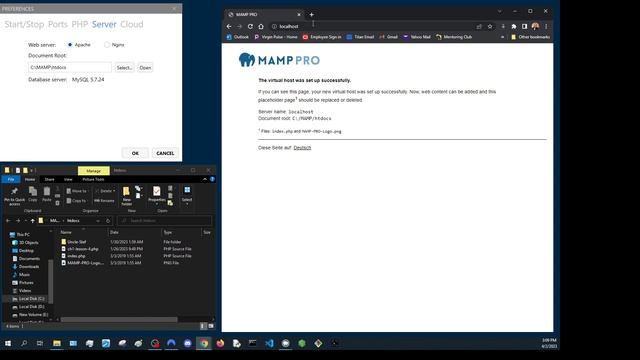This screenshot has height=360, width=640.
Task: Open the Employee Sign in bookmark
Action: point(322,37)
